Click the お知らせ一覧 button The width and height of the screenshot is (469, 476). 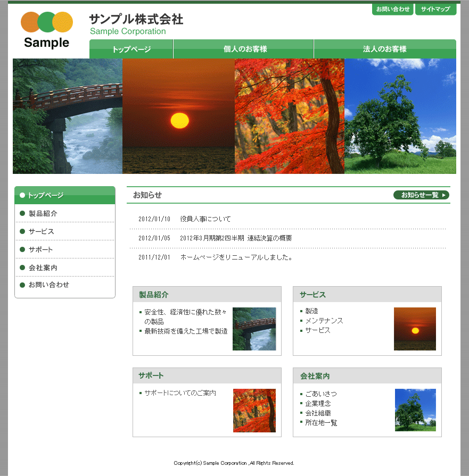click(x=421, y=195)
